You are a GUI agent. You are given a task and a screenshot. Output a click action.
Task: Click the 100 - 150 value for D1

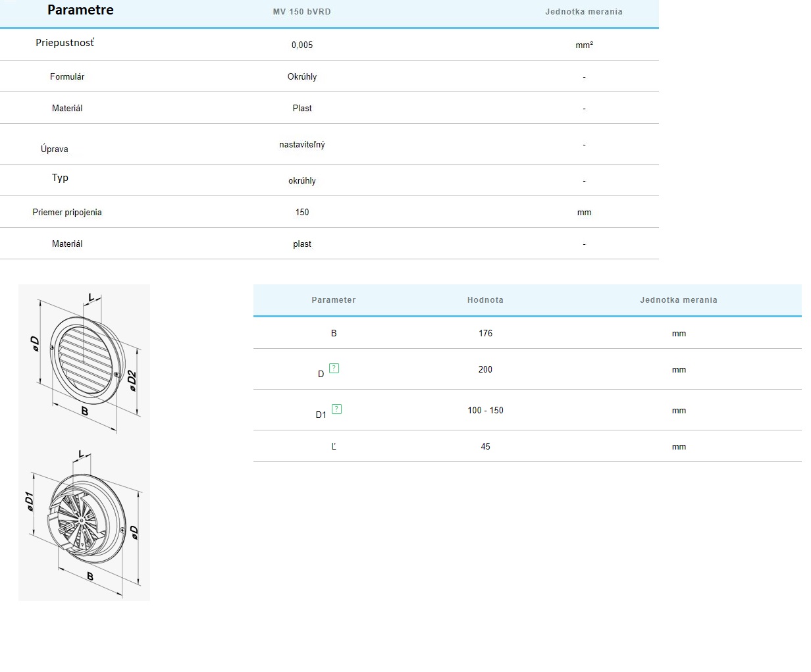485,411
